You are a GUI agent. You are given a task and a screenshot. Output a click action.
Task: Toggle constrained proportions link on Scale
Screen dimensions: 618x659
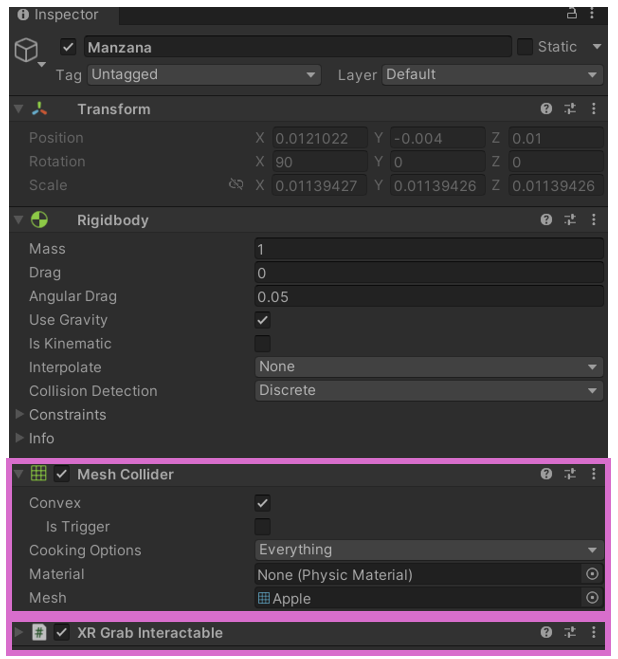pyautogui.click(x=236, y=185)
